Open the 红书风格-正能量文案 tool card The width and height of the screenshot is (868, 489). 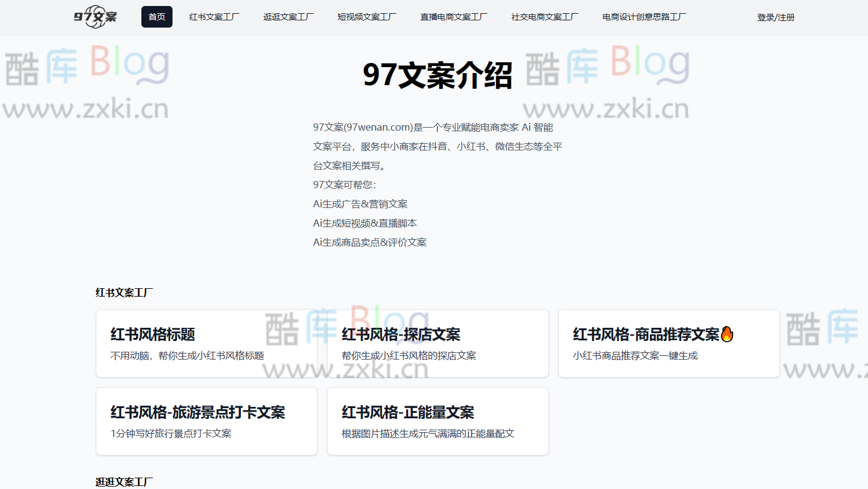[437, 421]
